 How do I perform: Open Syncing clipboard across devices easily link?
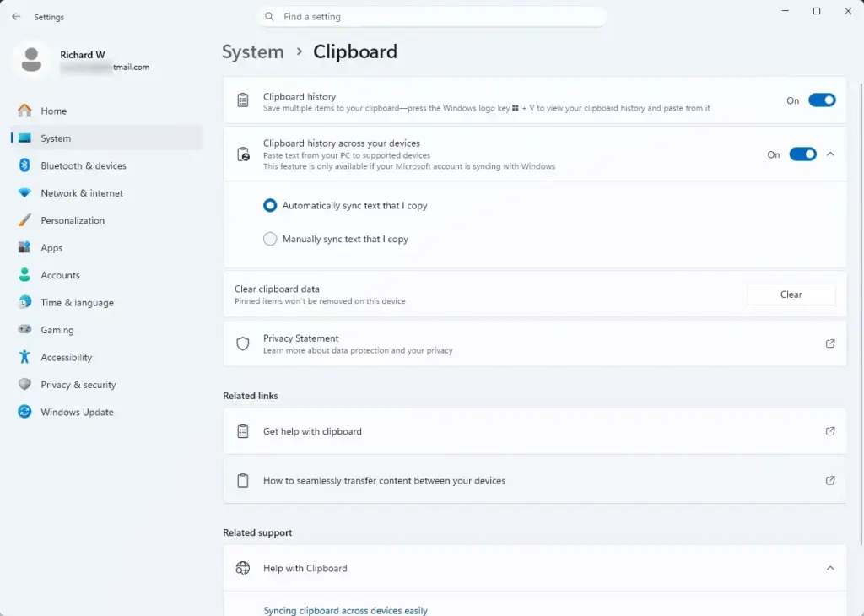345,610
